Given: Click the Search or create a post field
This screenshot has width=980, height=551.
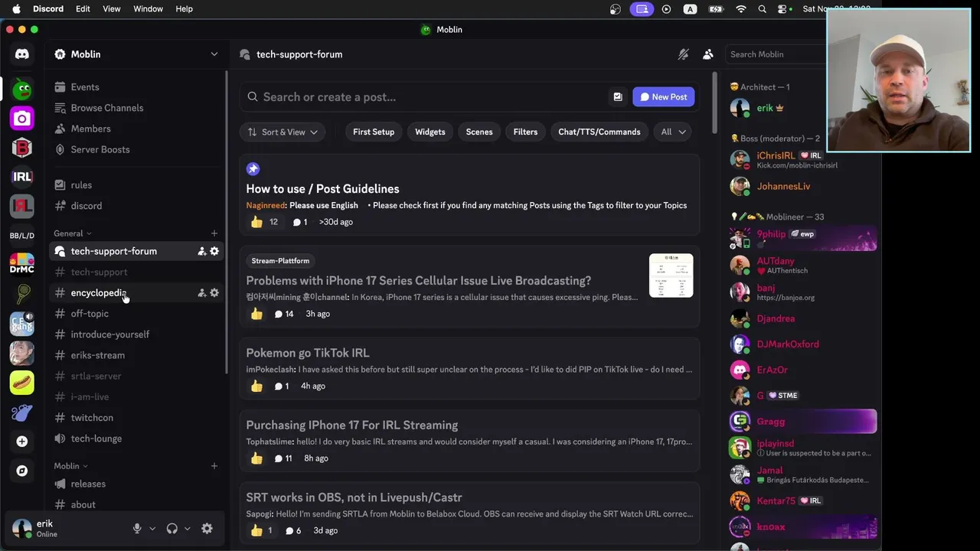Looking at the screenshot, I should (x=423, y=97).
